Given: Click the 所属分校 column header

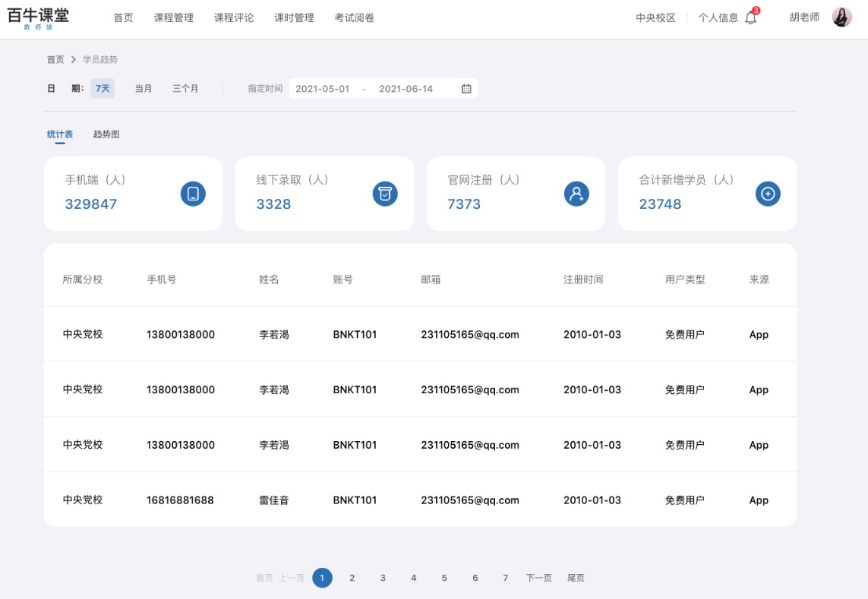Looking at the screenshot, I should point(83,279).
